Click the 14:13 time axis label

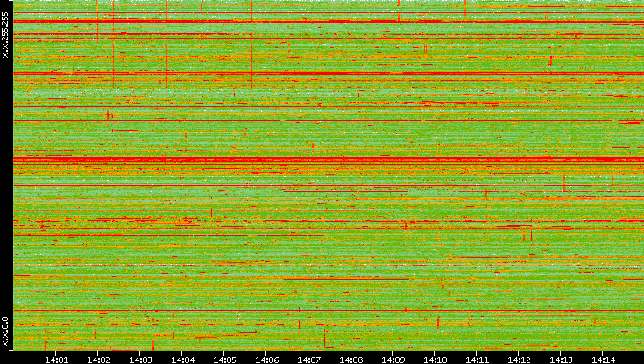561,360
